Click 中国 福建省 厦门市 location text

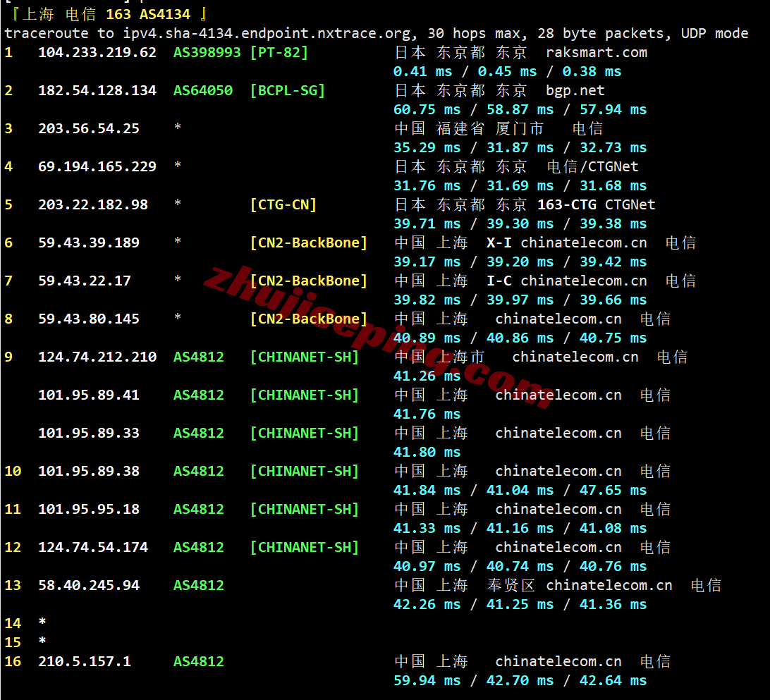[469, 128]
